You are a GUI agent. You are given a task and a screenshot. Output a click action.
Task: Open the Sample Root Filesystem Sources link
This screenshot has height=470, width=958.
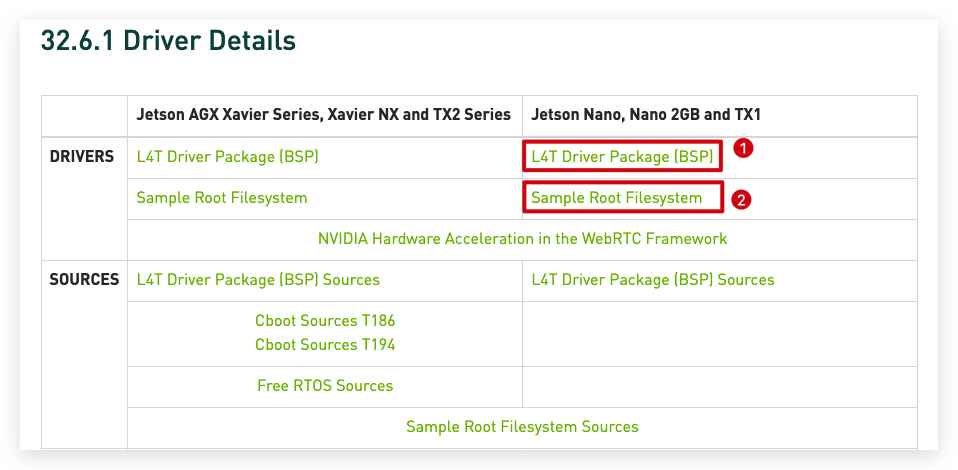point(522,427)
